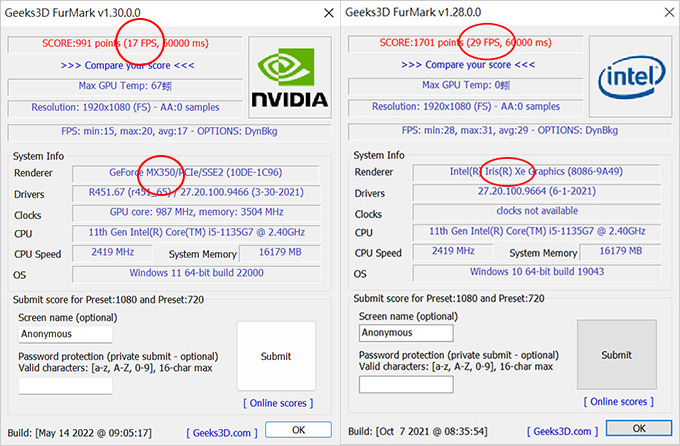Click FPS min:15, max:20, avg:17 line
This screenshot has height=446, width=680.
click(x=169, y=131)
